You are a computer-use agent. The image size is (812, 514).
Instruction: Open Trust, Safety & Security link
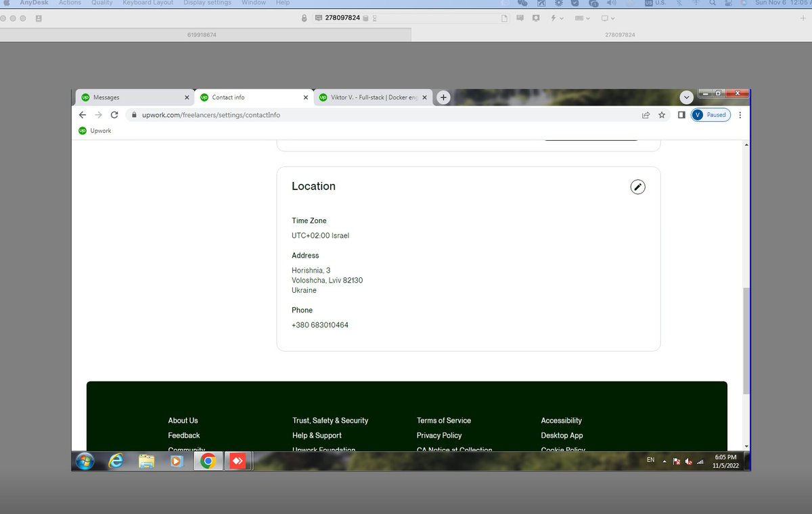330,421
